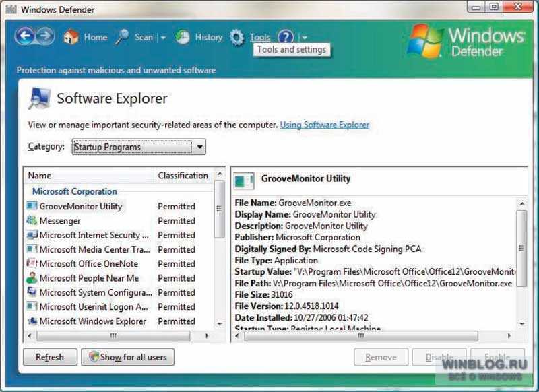Click the Microsoft Windows Explorer icon
This screenshot has height=392, width=539.
32,321
